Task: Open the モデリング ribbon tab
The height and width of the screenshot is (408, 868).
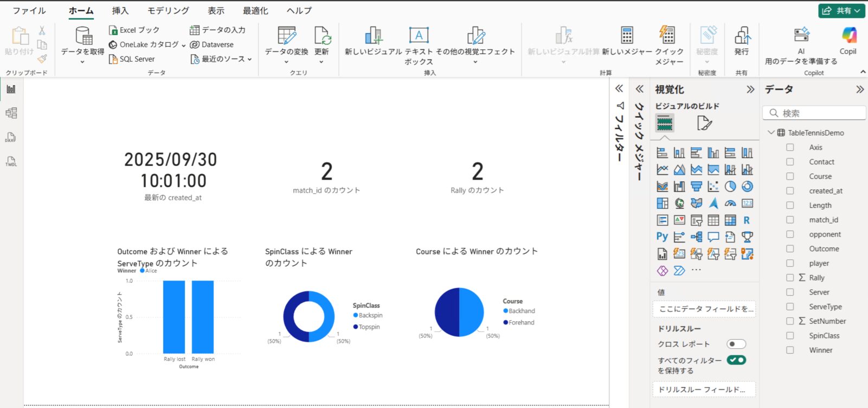Action: click(x=168, y=11)
